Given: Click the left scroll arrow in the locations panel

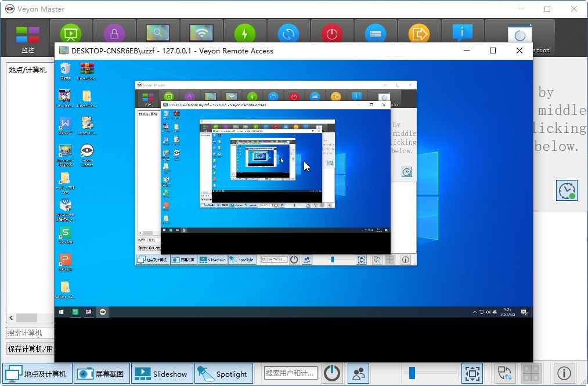Looking at the screenshot, I should (x=11, y=318).
